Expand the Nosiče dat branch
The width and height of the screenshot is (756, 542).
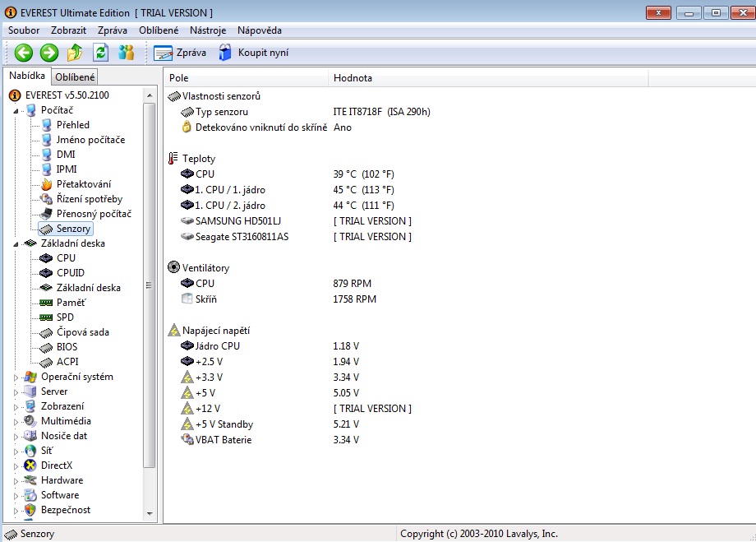click(x=16, y=437)
